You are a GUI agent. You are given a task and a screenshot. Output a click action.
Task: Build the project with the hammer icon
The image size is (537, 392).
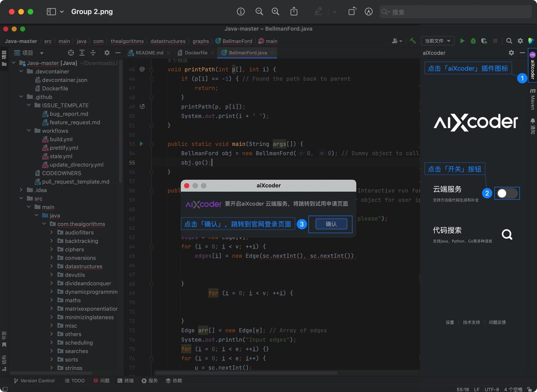click(413, 41)
